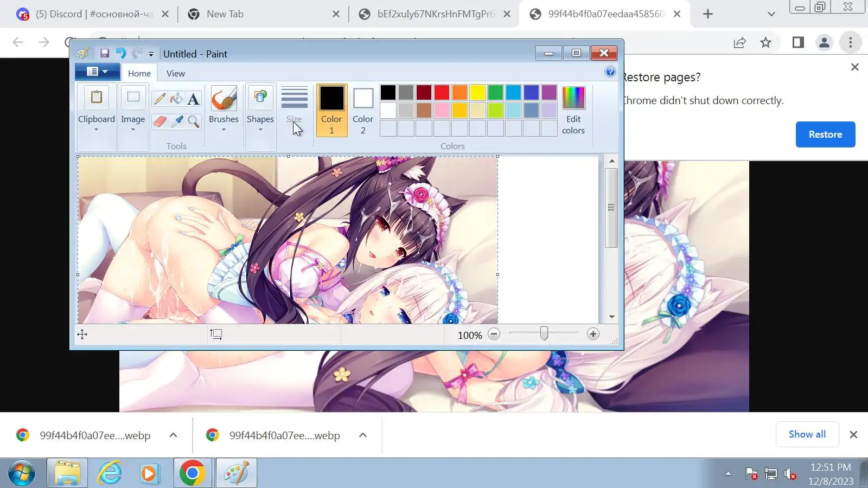Click the Paint taskbar button

[x=236, y=473]
